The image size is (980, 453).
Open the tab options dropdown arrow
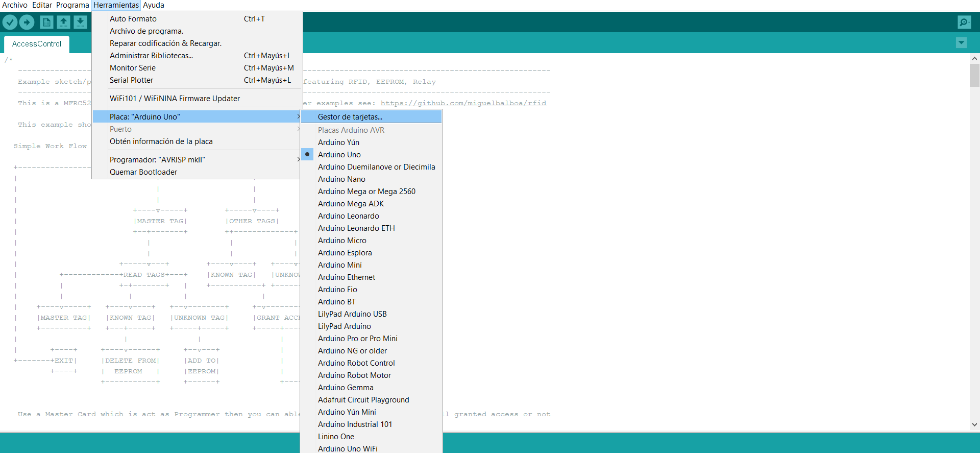coord(961,43)
